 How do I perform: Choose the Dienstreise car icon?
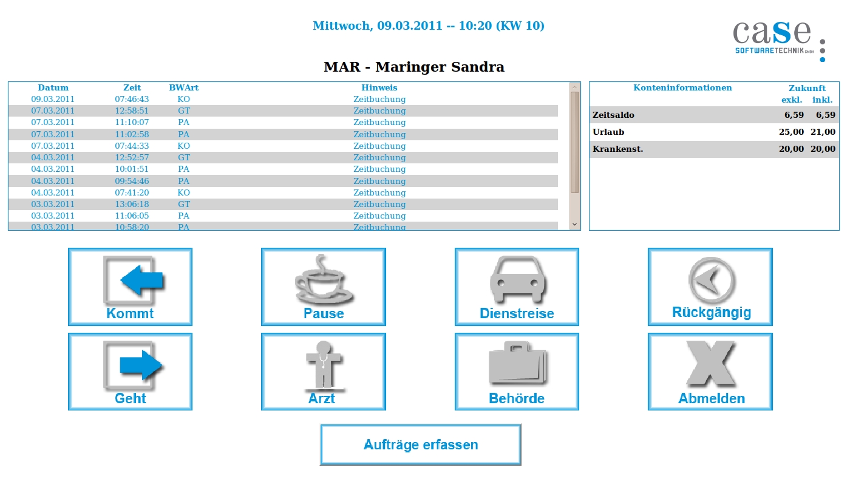pyautogui.click(x=517, y=279)
